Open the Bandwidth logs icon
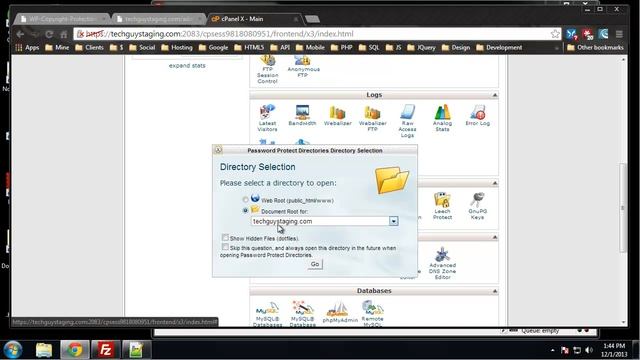The height and width of the screenshot is (360, 640). point(302,115)
